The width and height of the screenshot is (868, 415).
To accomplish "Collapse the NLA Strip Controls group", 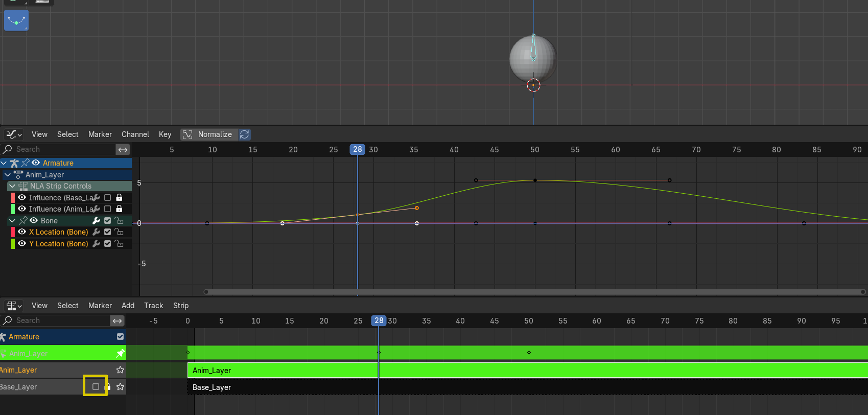I will click(x=12, y=186).
